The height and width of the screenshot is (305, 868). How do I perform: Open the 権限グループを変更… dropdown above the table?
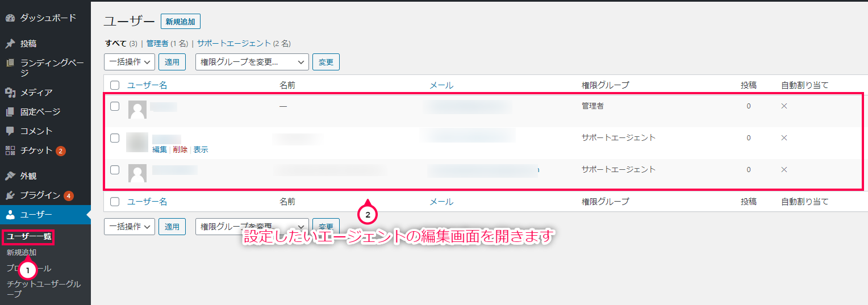coord(252,62)
